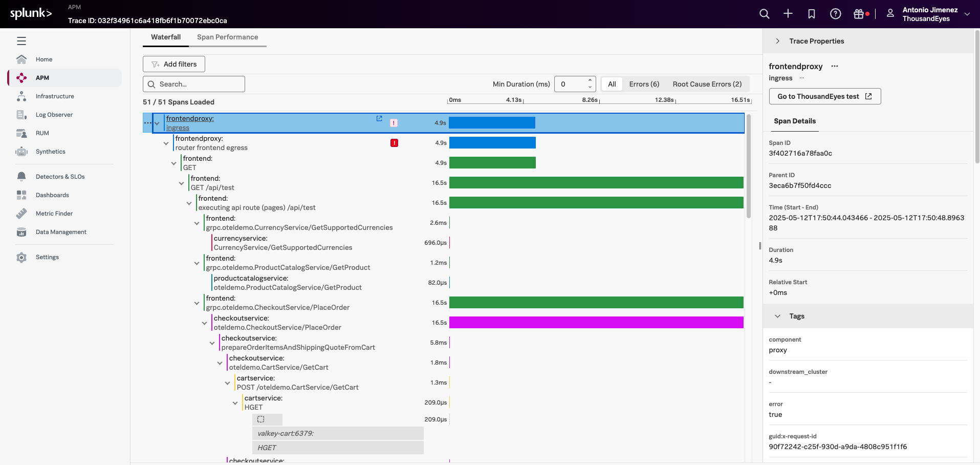Show only Root Cause Errors (2)
The height and width of the screenshot is (465, 980).
coord(707,84)
